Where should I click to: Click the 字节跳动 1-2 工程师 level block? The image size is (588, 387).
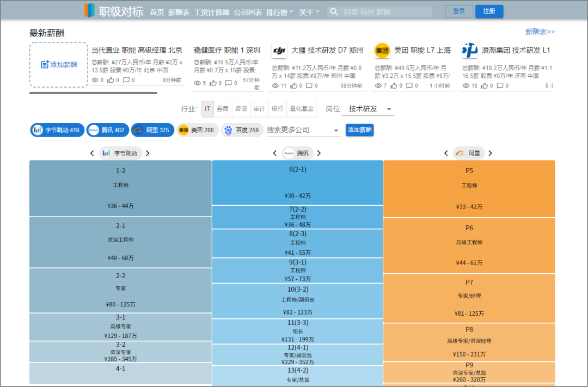[120, 188]
